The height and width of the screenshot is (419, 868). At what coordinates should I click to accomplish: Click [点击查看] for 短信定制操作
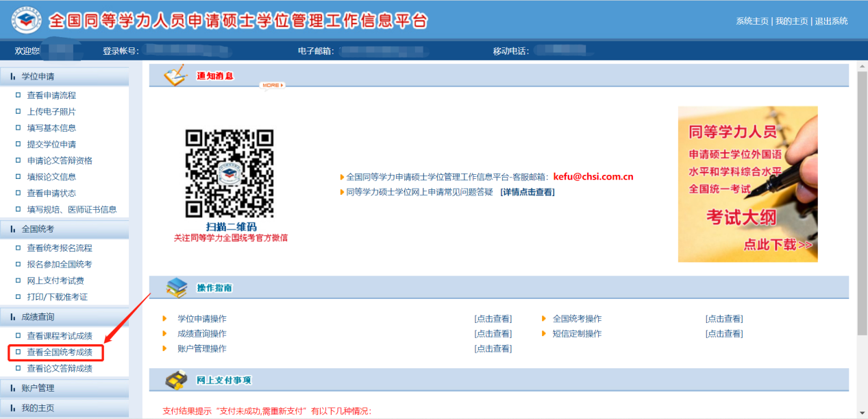(724, 334)
